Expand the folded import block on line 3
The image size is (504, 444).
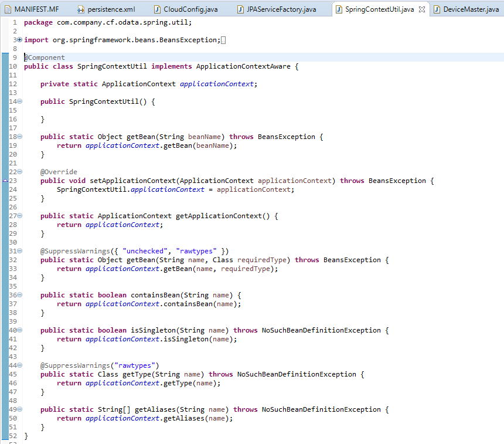click(x=19, y=40)
